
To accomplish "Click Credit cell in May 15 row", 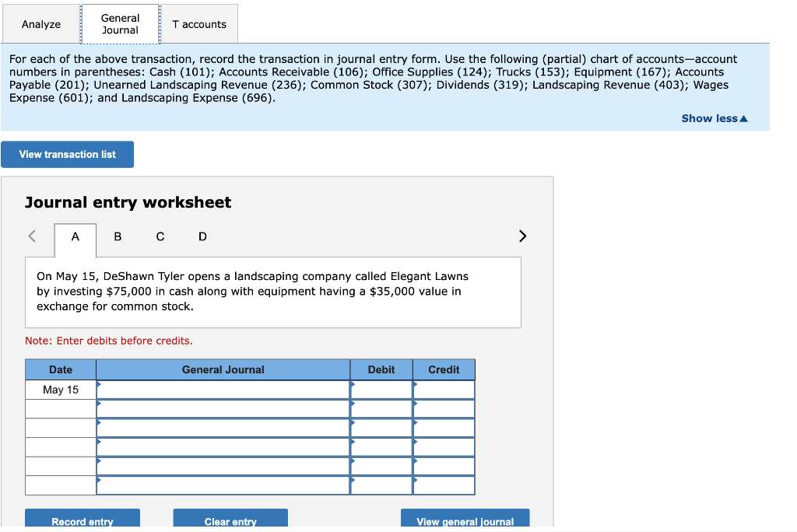I will click(x=444, y=390).
